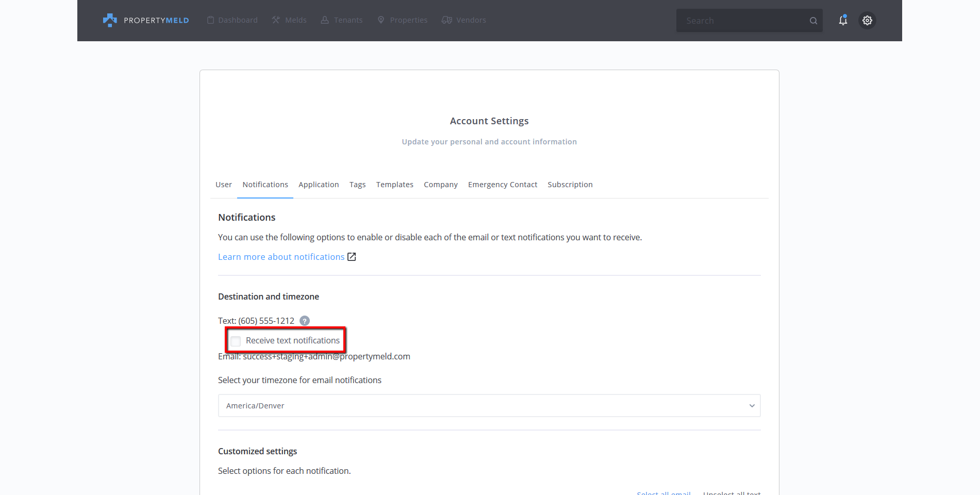The width and height of the screenshot is (980, 495).
Task: Click 'Select options for each notification.' text
Action: point(284,471)
